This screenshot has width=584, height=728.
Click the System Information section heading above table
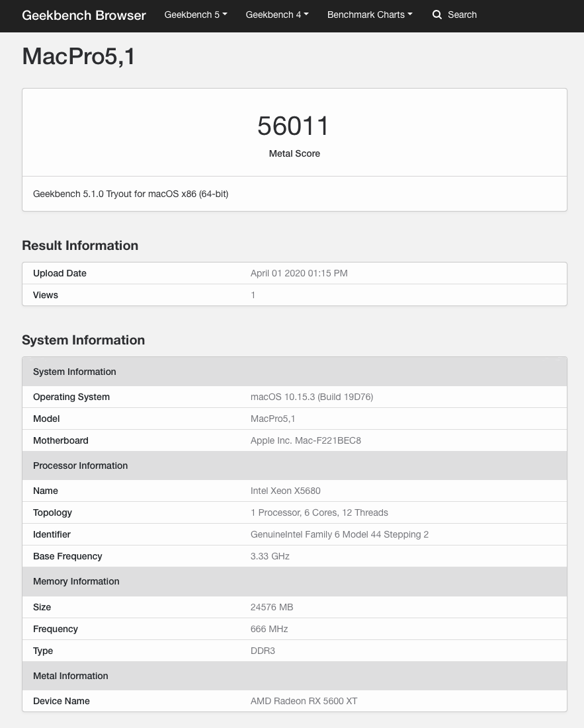pyautogui.click(x=83, y=341)
